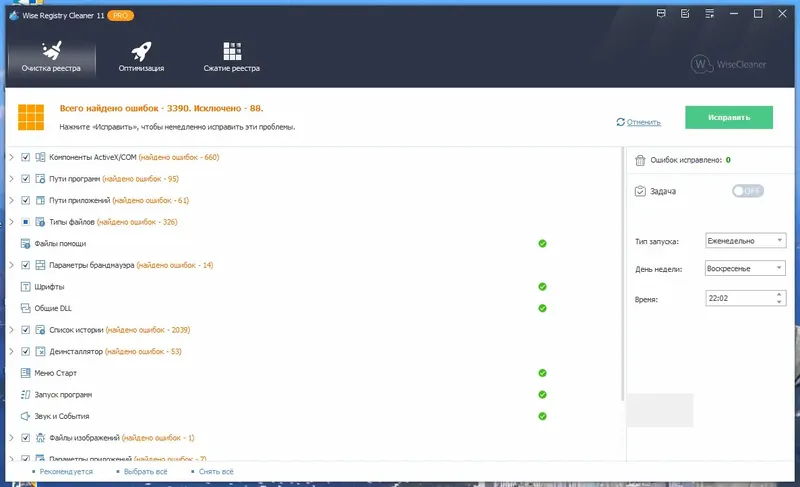Uncheck the Пути программ checkbox
This screenshot has height=487, width=800.
(26, 178)
